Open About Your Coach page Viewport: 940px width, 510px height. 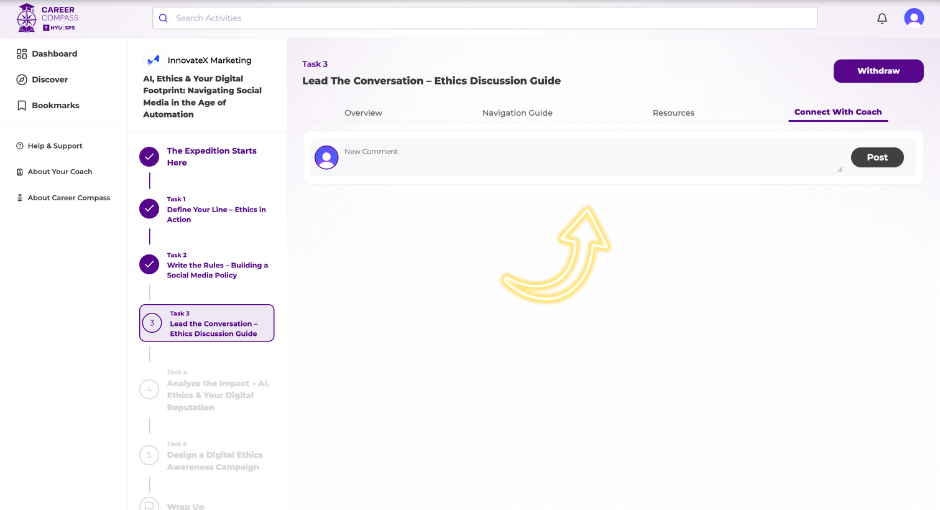(x=60, y=172)
